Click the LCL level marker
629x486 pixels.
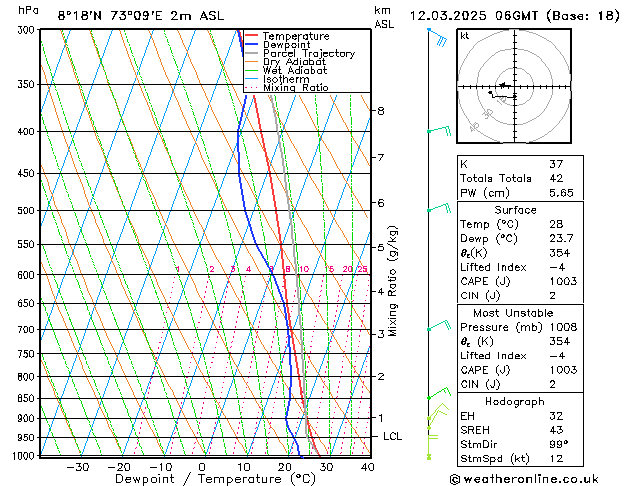pos(393,437)
